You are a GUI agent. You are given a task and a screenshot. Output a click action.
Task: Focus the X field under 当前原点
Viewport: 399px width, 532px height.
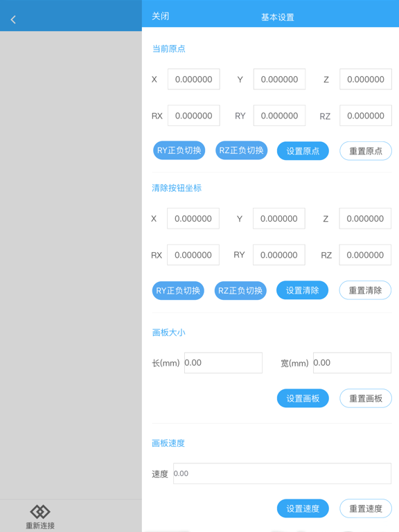pyautogui.click(x=194, y=79)
